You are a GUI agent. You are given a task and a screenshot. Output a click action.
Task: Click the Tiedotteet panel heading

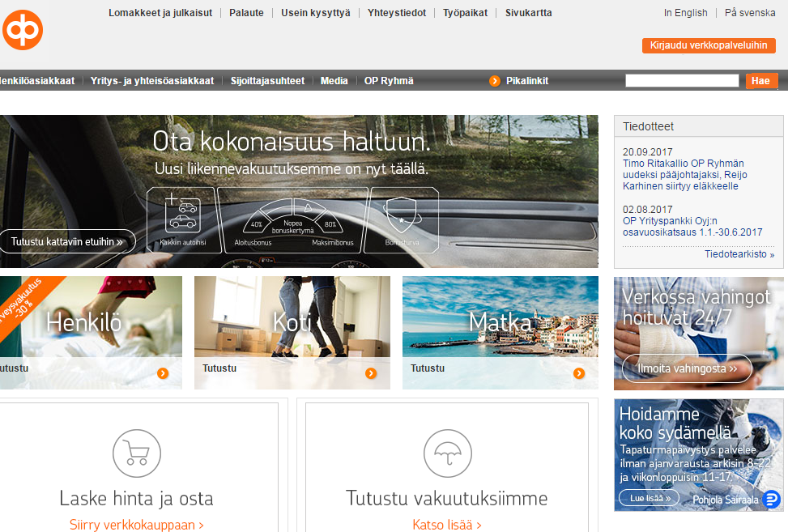point(648,126)
